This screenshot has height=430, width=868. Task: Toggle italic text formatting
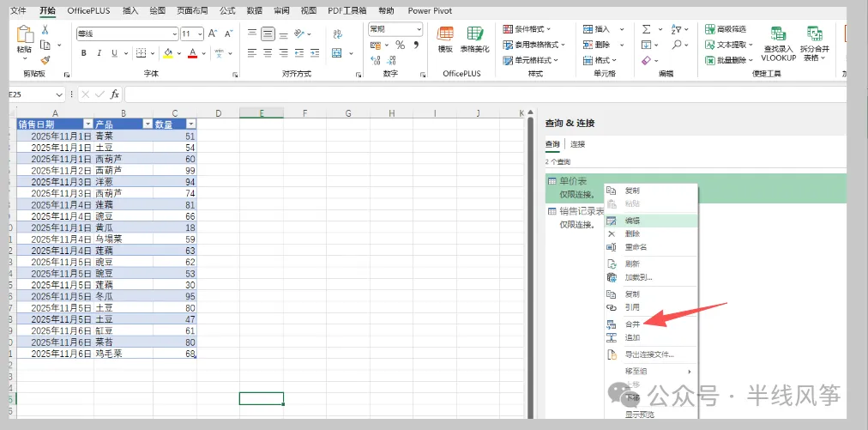coord(99,53)
